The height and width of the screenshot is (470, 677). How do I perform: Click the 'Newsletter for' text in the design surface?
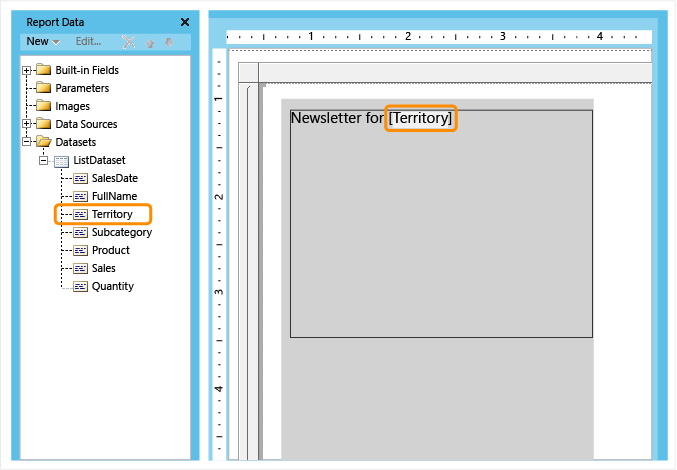[337, 118]
